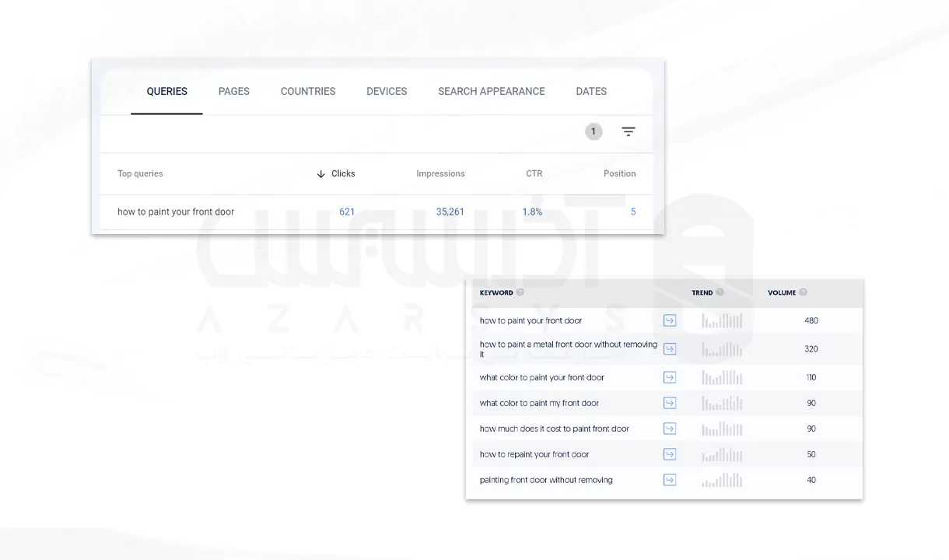Go to the Dates tab
This screenshot has height=560, width=949.
pyautogui.click(x=591, y=91)
